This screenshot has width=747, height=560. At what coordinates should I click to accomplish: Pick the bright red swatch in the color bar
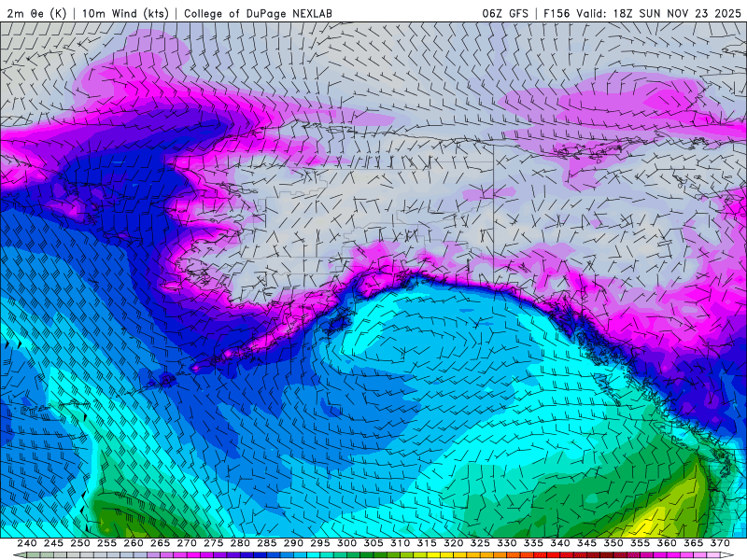click(554, 554)
